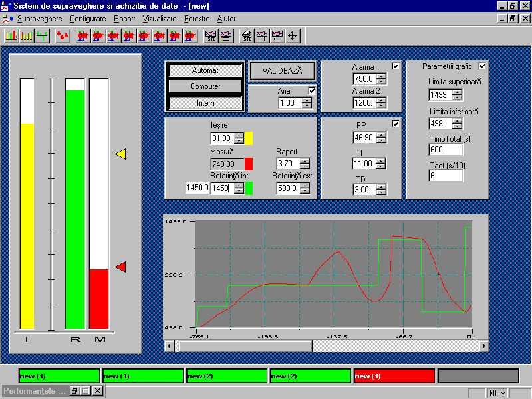Click the Limita superioară spinner arrows
The width and height of the screenshot is (532, 399).
457,95
